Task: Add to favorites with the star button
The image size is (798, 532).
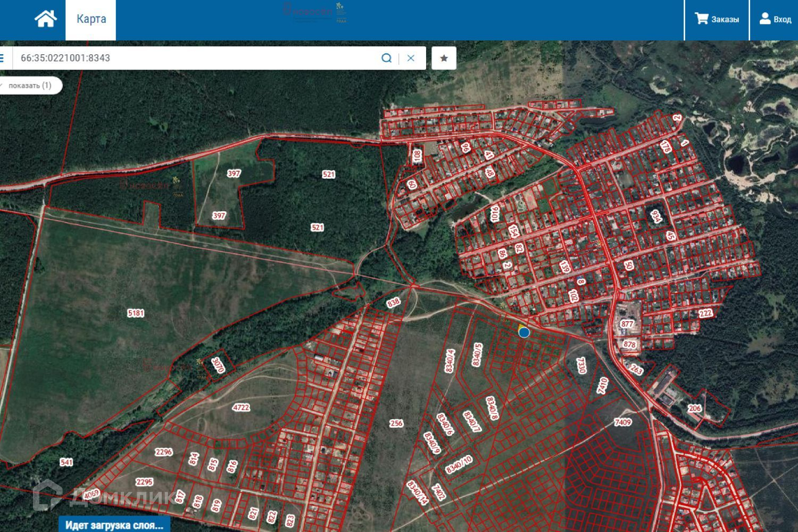Action: coord(444,58)
